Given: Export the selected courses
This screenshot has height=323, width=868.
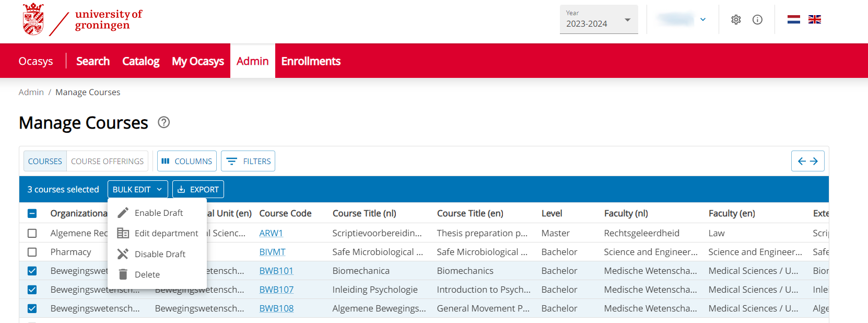Looking at the screenshot, I should pos(198,189).
